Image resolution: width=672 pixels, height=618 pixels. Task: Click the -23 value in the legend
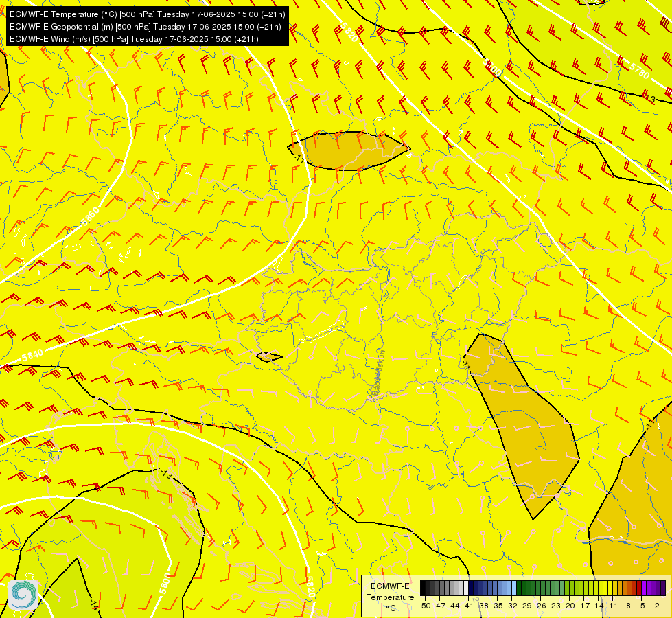click(555, 606)
